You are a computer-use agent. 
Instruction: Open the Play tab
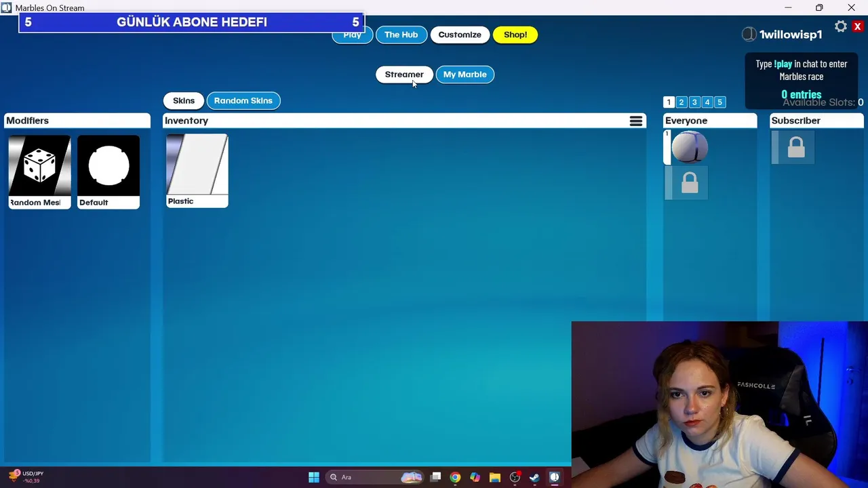[x=353, y=35]
